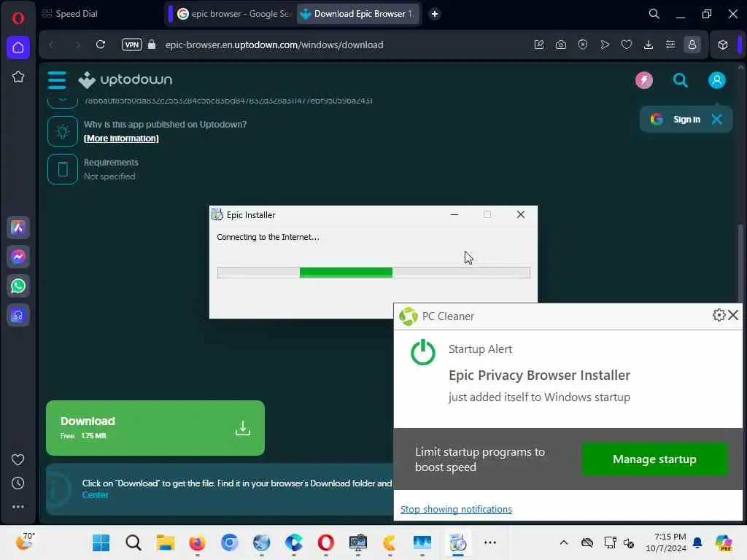Open the weather widget showing 70°
Screen dimensions: 747x560
25,542
